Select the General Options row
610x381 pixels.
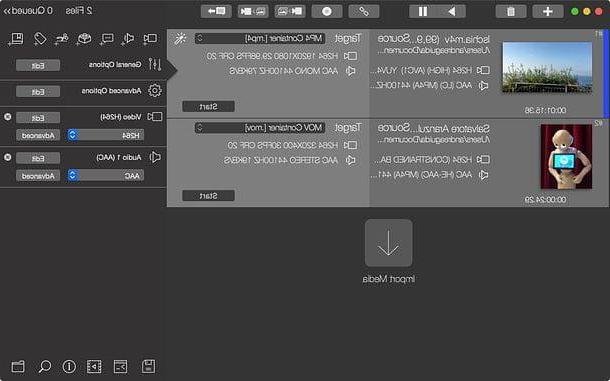coord(83,65)
